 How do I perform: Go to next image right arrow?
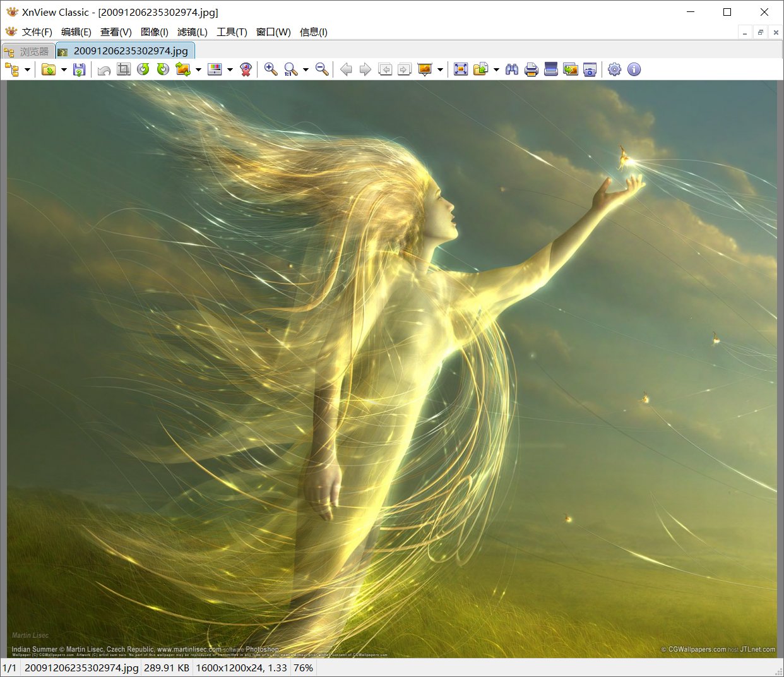(365, 69)
